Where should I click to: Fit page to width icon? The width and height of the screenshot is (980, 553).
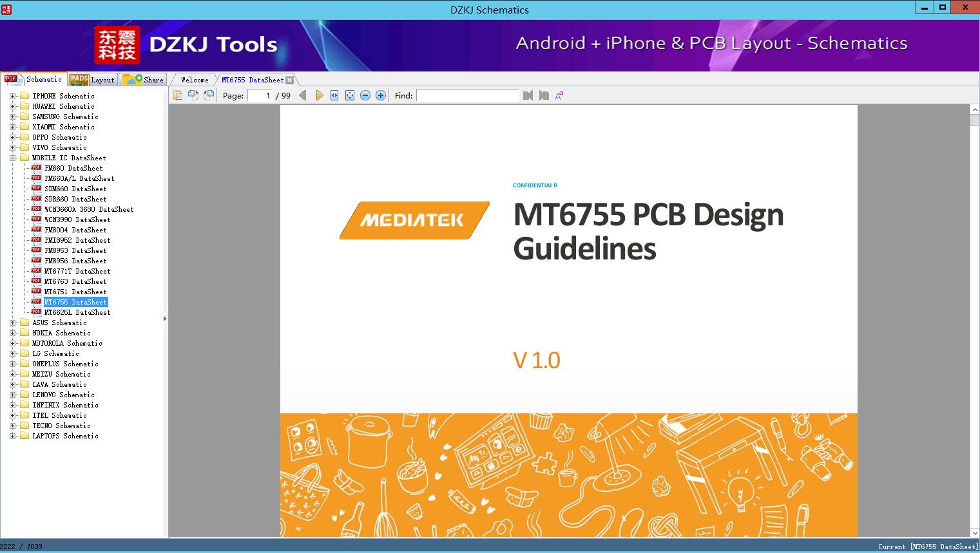334,95
